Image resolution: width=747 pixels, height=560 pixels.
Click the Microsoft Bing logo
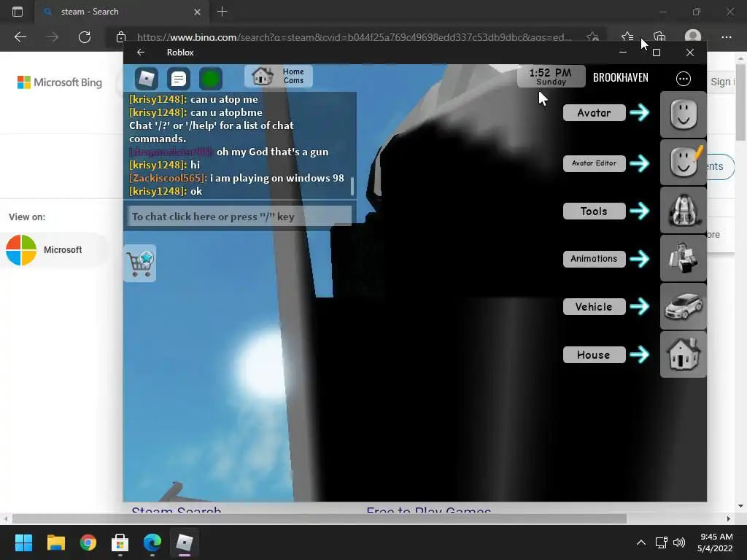coord(60,82)
